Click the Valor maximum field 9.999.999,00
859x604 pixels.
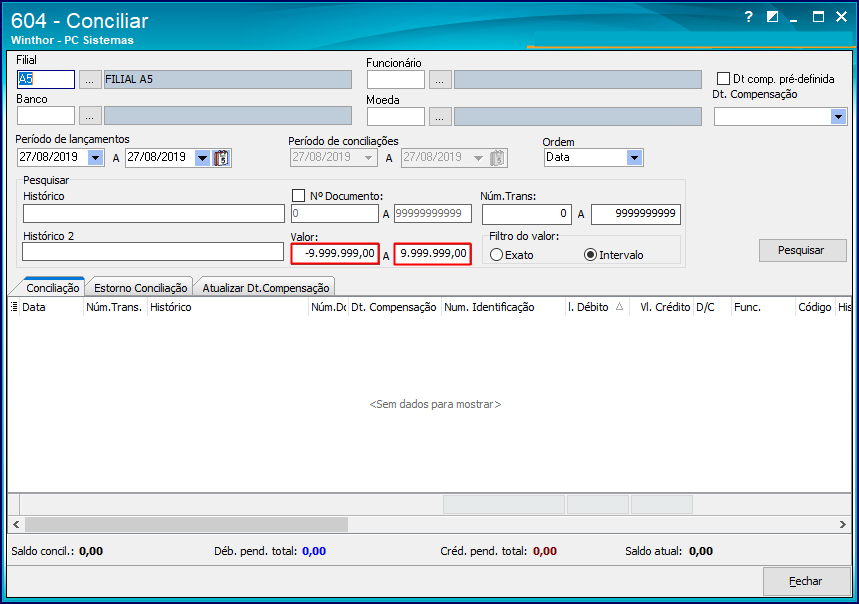[433, 254]
